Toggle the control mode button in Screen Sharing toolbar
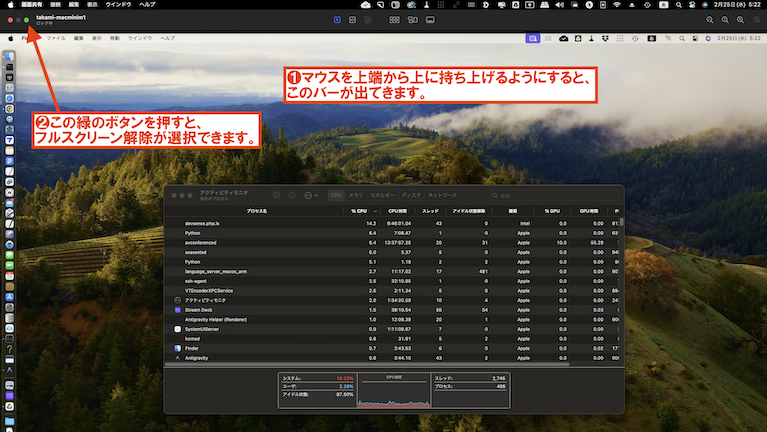Screen dimensions: 767x432 click(x=336, y=20)
